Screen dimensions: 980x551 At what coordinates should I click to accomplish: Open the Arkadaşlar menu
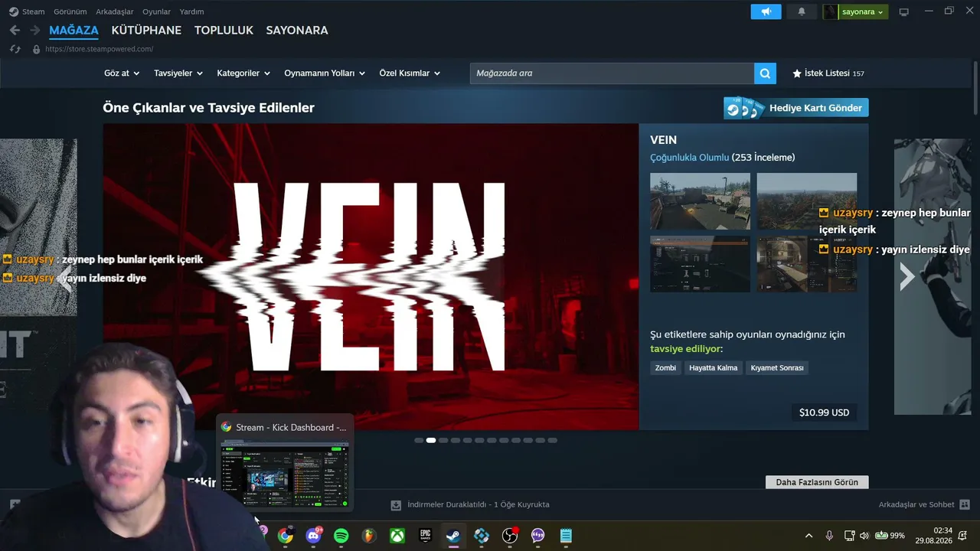pos(115,11)
